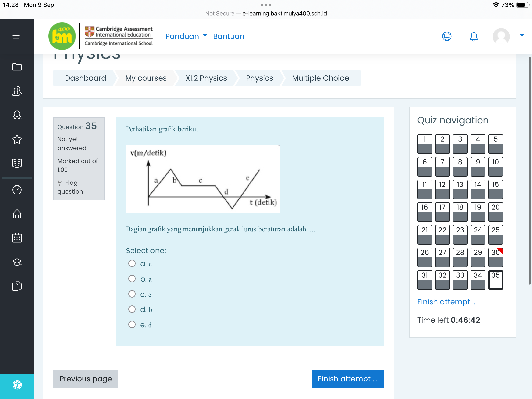Tap the three-dot multitasking control at top

coord(266,5)
